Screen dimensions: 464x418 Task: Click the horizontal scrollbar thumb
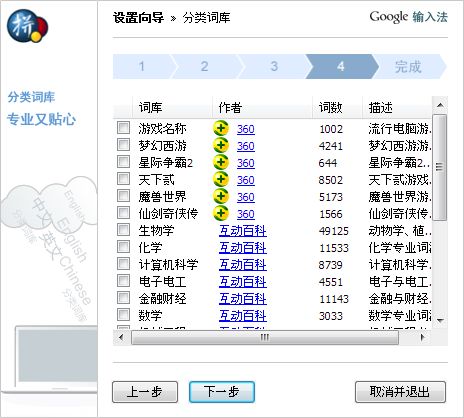(x=265, y=338)
